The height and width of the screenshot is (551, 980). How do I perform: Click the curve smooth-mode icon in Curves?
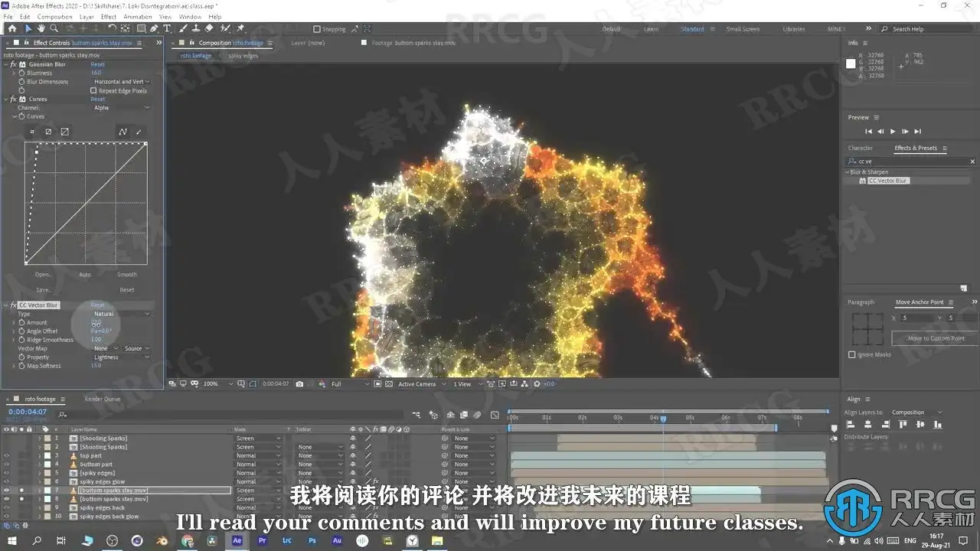coord(122,132)
